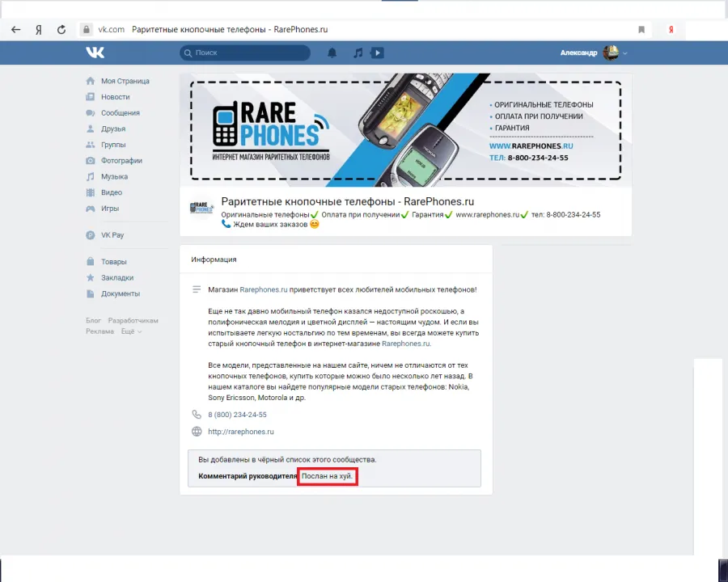
Task: Open Закладки in the sidebar
Action: point(117,278)
